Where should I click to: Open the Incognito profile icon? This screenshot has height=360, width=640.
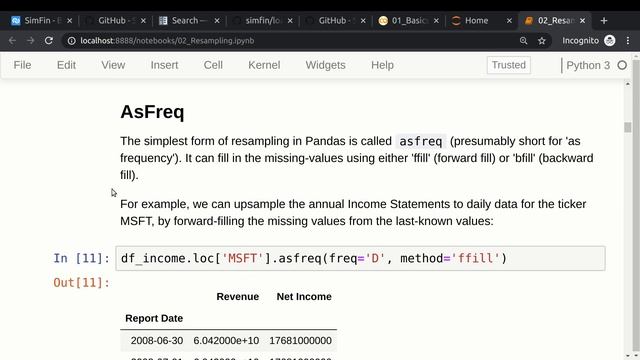(609, 41)
